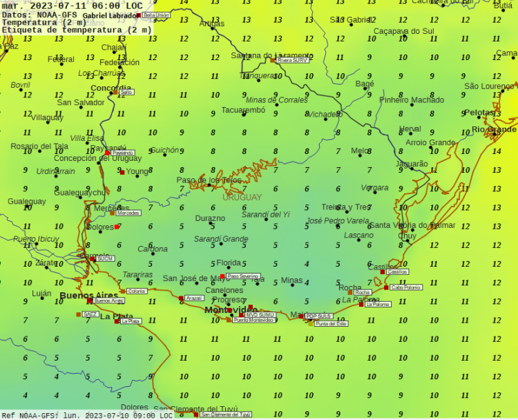Image resolution: width=518 pixels, height=420 pixels.
Task: Click the red Castillos station marker
Action: (x=383, y=271)
